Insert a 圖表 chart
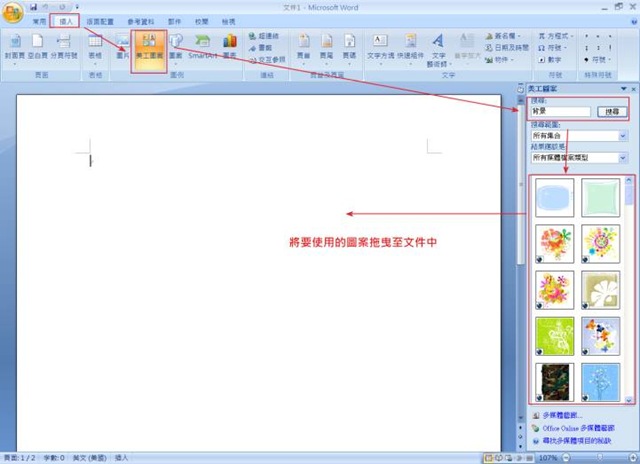Image resolution: width=640 pixels, height=464 pixels. coord(230,49)
